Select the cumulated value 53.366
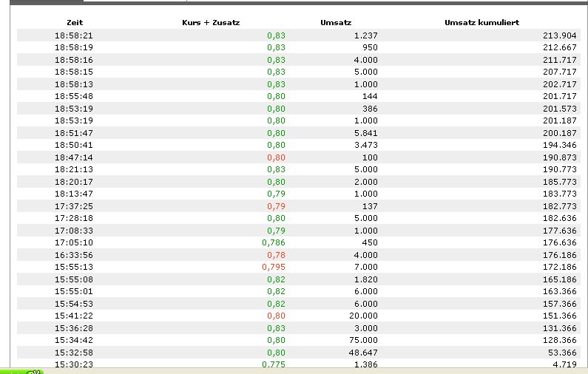Screen dimensions: 588x374 click(x=562, y=352)
